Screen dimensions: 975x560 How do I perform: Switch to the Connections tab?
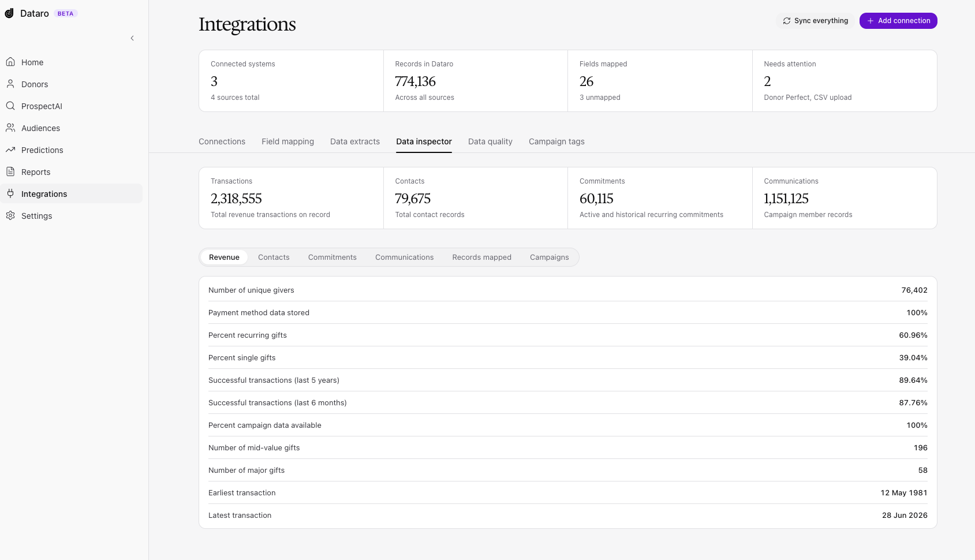(x=222, y=141)
